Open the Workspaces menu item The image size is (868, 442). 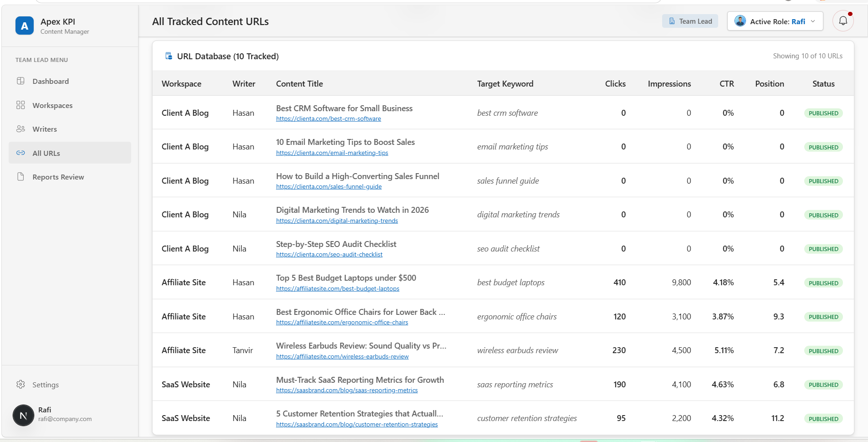coord(70,105)
